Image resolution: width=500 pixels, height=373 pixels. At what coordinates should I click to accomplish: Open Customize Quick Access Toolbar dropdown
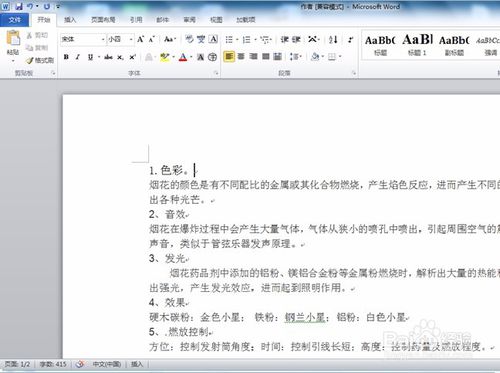click(58, 6)
